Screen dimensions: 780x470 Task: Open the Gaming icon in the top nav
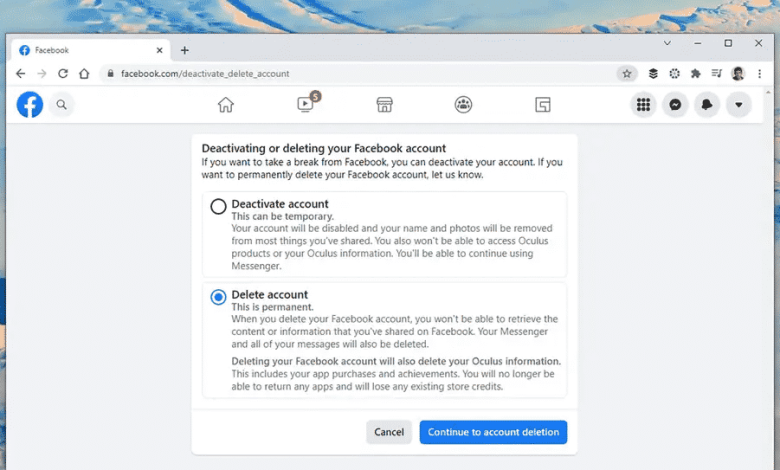point(542,104)
